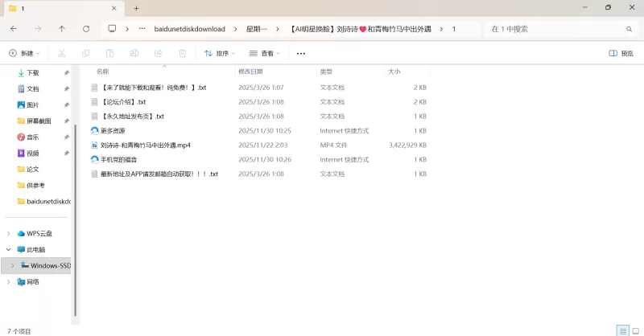The width and height of the screenshot is (644, 336).
Task: Open the 星期一 breadcrumb folder
Action: [257, 29]
